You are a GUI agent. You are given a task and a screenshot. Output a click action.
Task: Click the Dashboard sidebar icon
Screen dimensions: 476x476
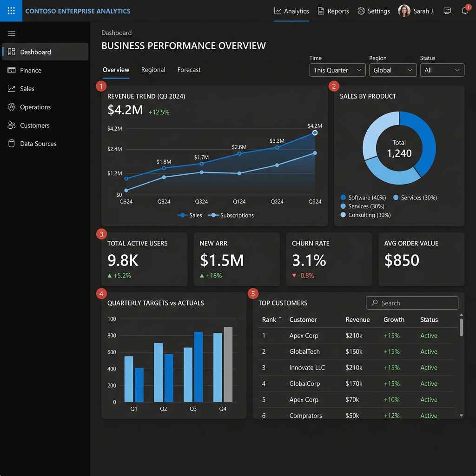tap(12, 52)
